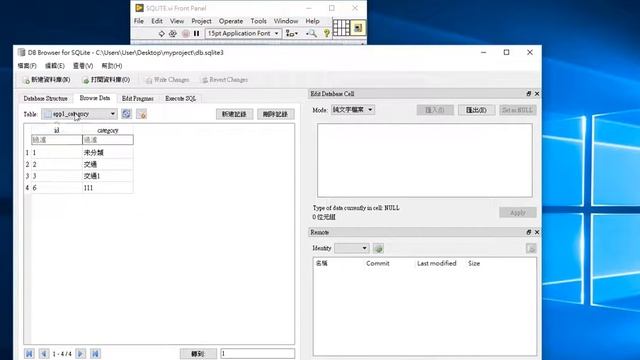Click the Pause button in LabVIEW toolbar
The width and height of the screenshot is (640, 360).
point(196,33)
